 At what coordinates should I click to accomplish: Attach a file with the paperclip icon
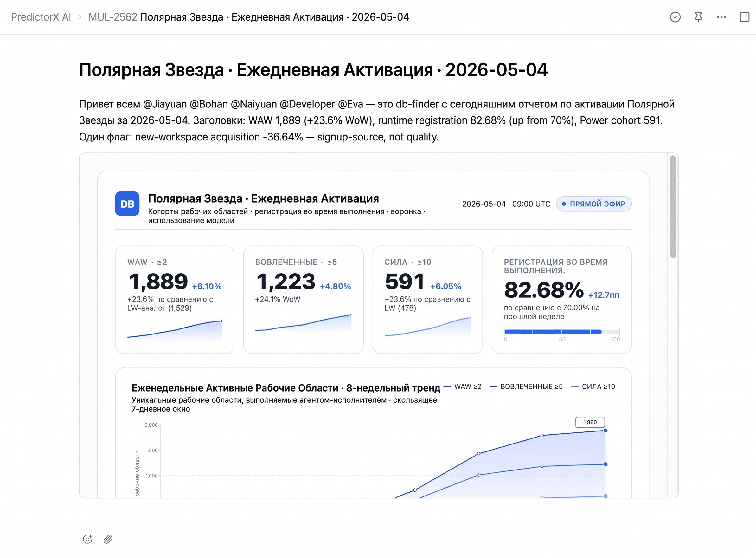click(x=108, y=539)
